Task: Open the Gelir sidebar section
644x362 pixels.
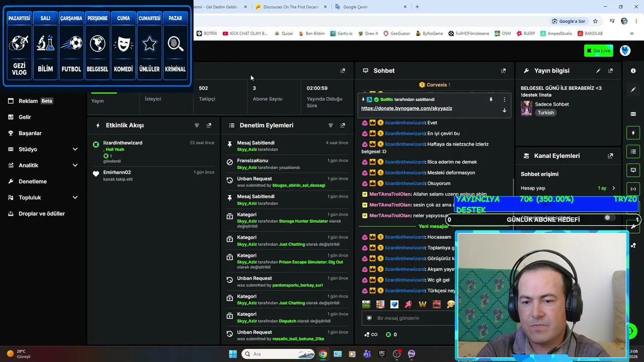Action: click(x=42, y=117)
